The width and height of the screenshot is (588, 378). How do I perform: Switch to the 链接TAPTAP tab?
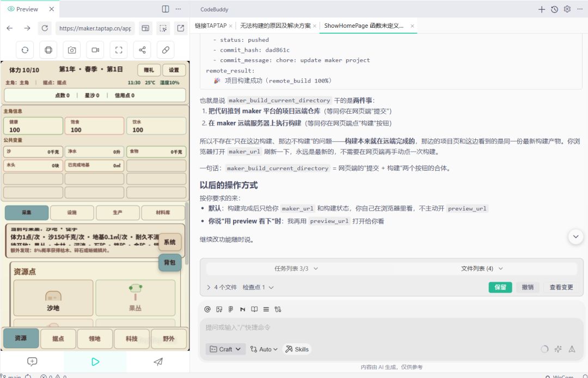coord(211,26)
